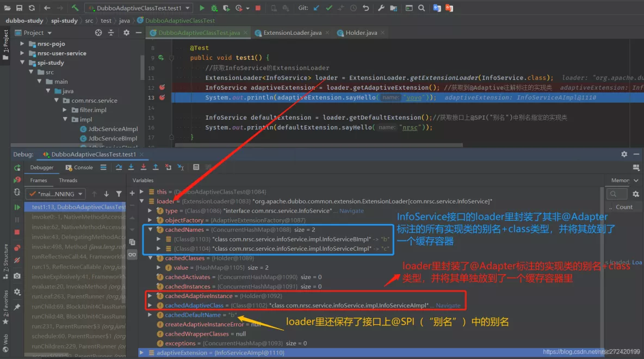The image size is (644, 359).
Task: Build project with the hammer icon
Action: click(x=75, y=8)
